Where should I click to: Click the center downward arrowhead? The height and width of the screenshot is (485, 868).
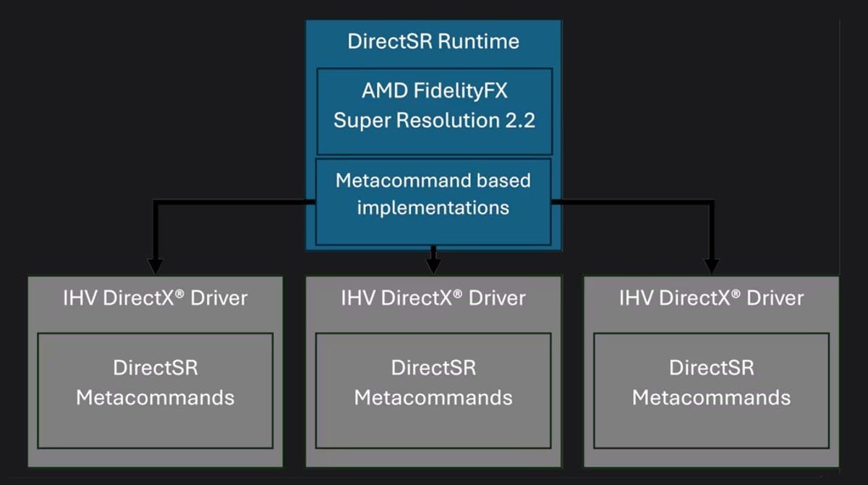(x=433, y=264)
